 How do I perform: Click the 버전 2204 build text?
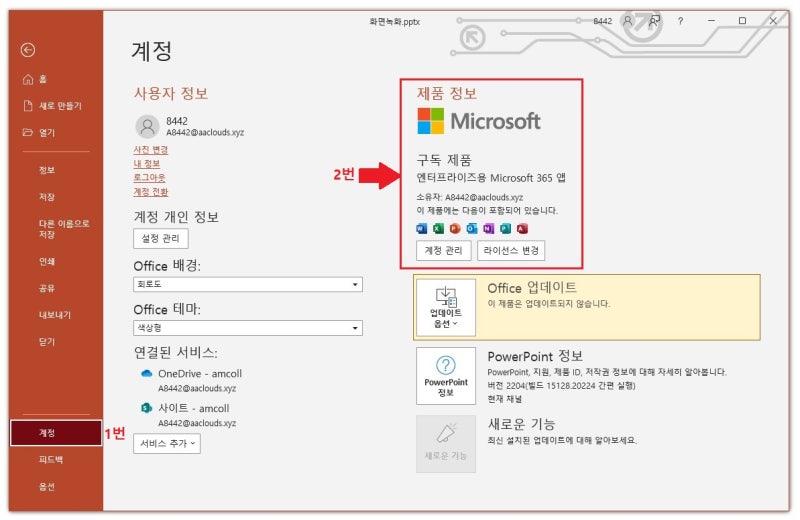(x=561, y=386)
